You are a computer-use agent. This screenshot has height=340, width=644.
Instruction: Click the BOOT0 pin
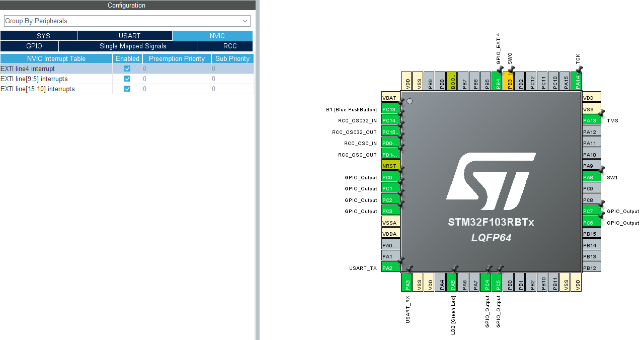coord(452,81)
